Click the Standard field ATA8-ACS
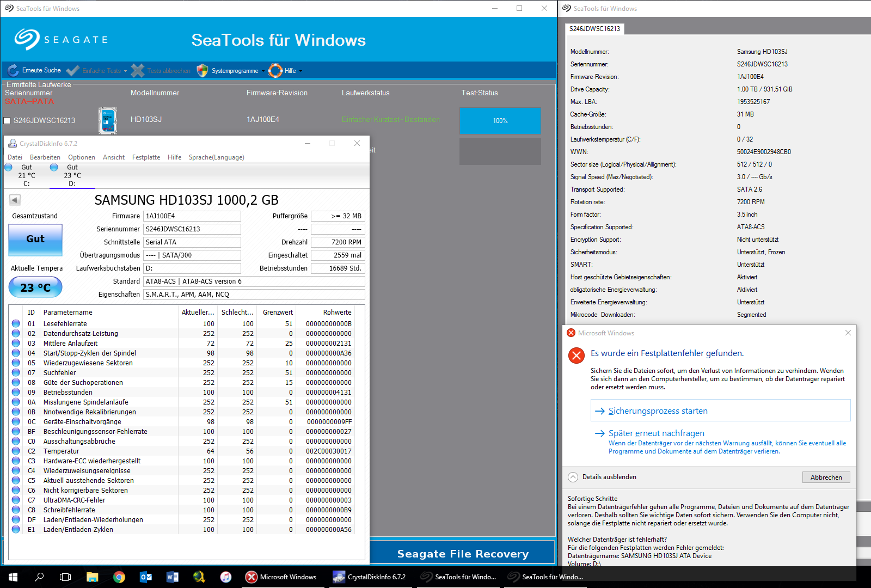The image size is (871, 588). tap(254, 281)
